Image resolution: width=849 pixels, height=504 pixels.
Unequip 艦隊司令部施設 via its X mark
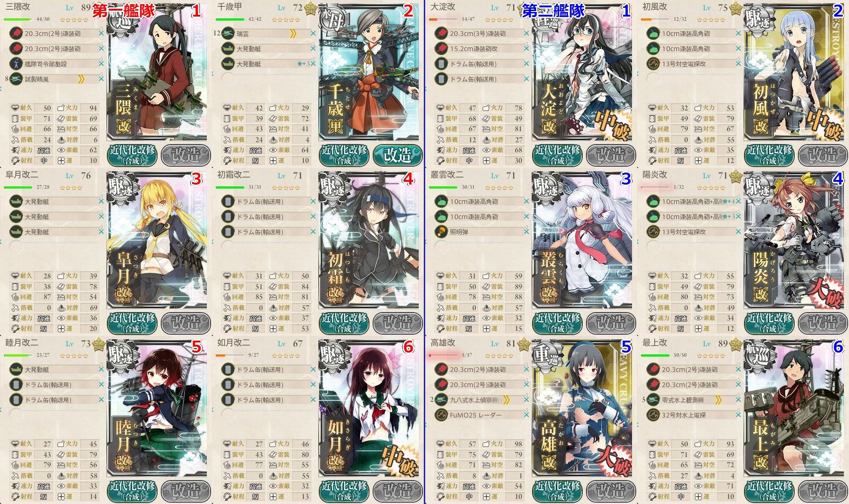point(101,64)
